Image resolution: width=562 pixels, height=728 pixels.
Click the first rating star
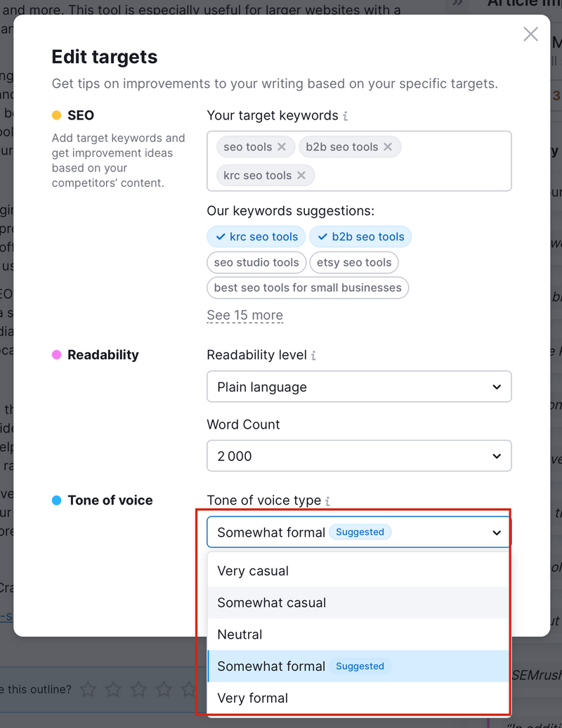point(89,689)
